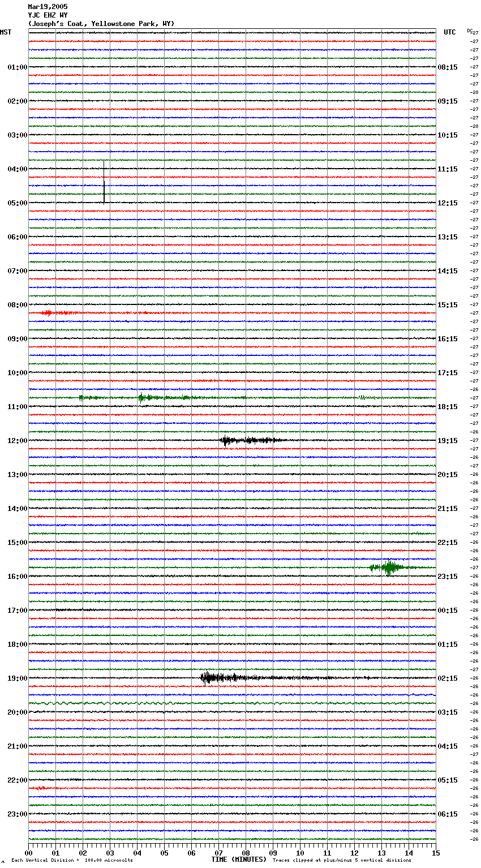This screenshot has width=481, height=868.
Task: Click the 15 minute tick label
Action: (x=436, y=853)
